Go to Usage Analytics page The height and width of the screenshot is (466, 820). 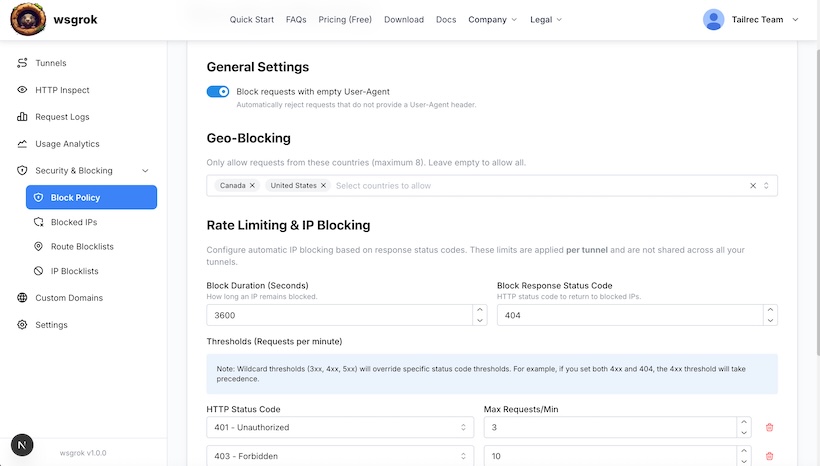click(x=67, y=144)
